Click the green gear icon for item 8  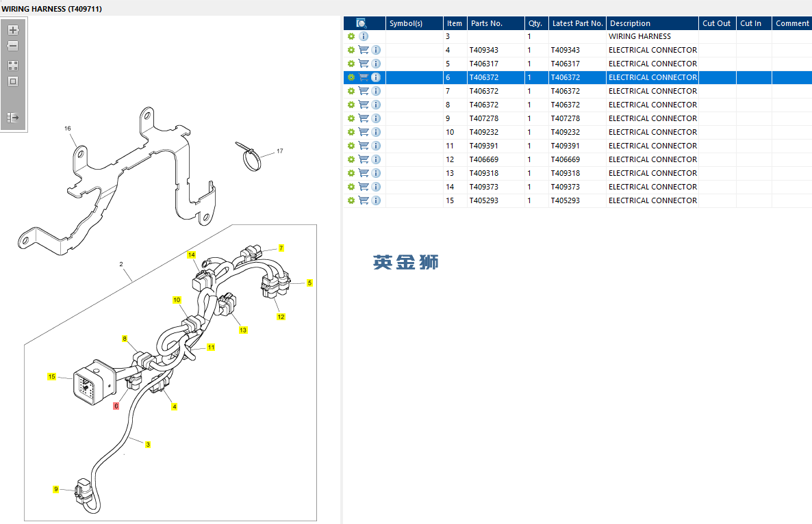pyautogui.click(x=351, y=105)
